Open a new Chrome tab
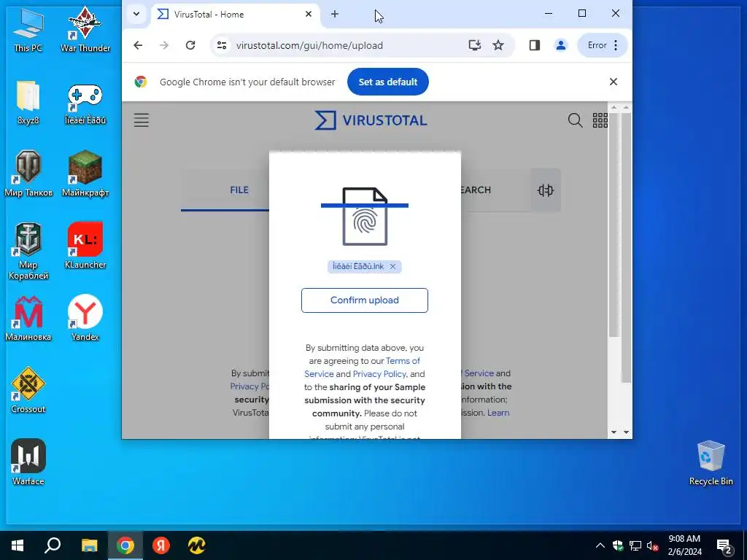747x560 pixels. point(334,15)
